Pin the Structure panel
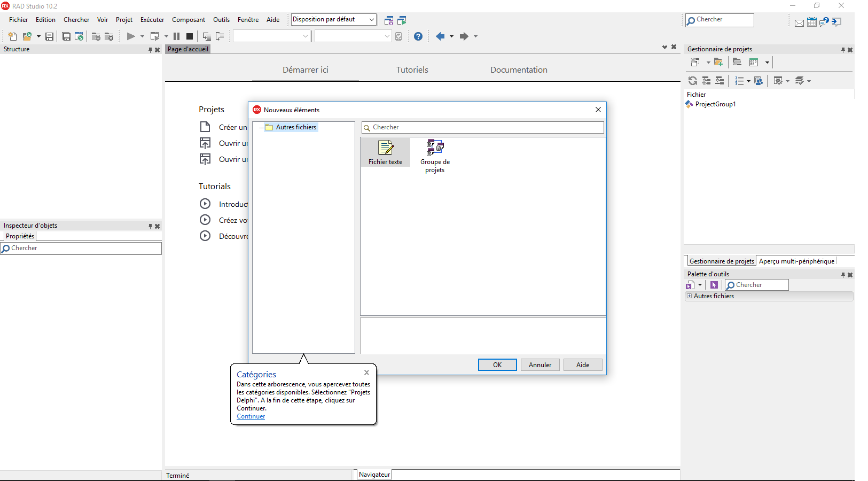Viewport: 868px width, 481px height. click(150, 50)
